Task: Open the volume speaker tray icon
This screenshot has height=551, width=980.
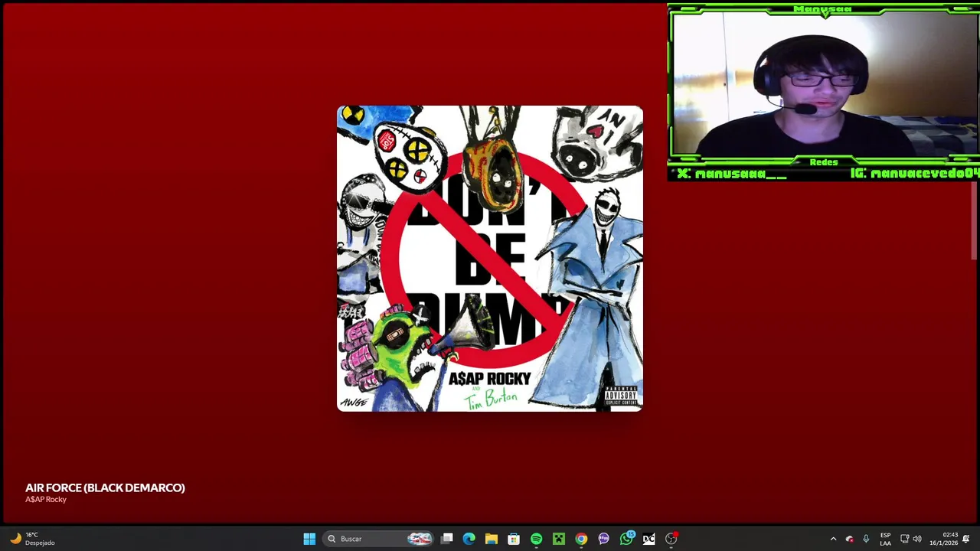Action: click(x=917, y=539)
